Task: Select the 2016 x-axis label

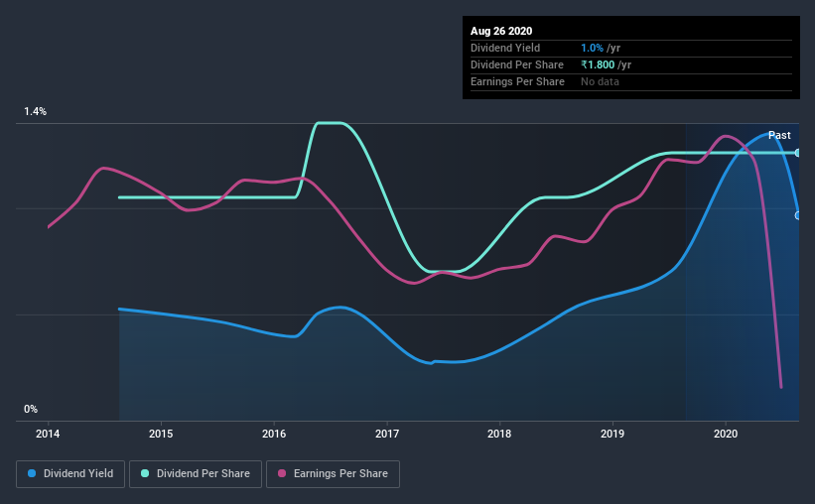Action: (274, 434)
